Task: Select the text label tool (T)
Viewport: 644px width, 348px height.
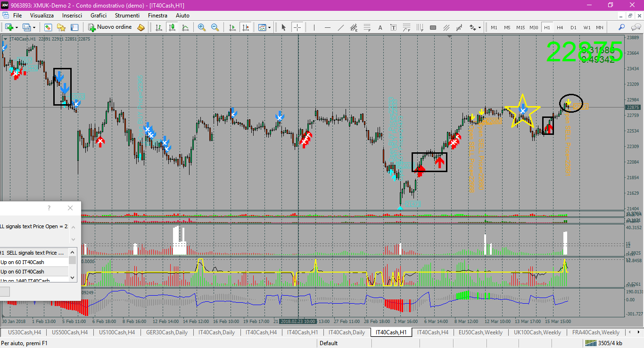Action: (x=393, y=27)
